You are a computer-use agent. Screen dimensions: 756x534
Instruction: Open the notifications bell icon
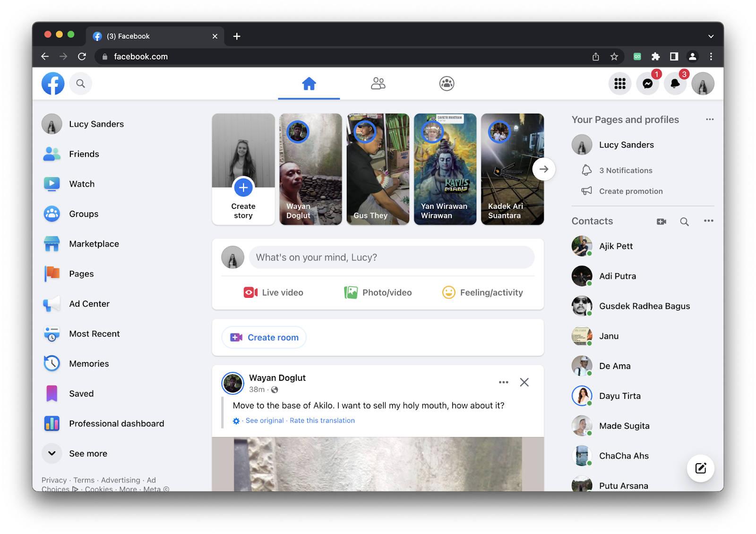click(x=675, y=84)
